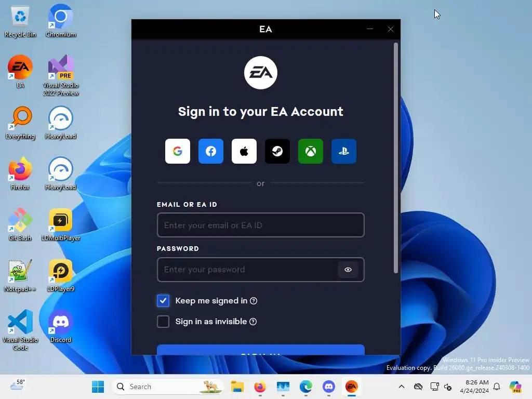Focus the password input field

pos(261,270)
